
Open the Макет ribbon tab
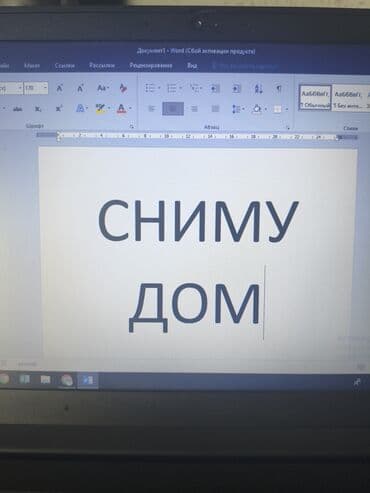(32, 66)
